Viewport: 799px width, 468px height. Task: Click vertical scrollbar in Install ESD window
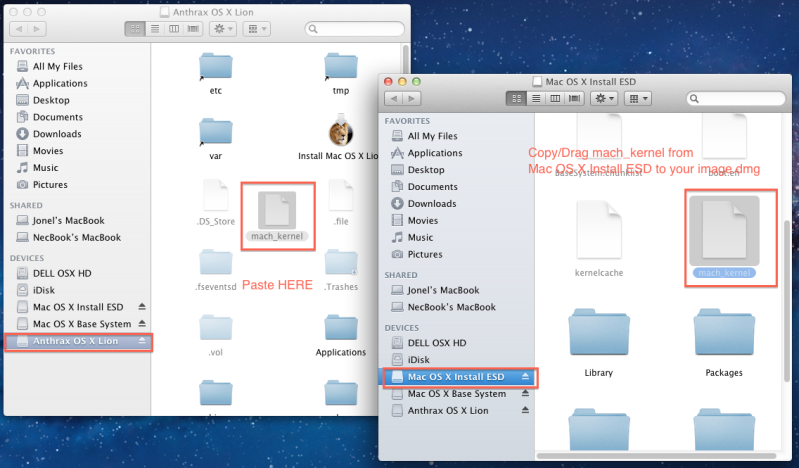(x=787, y=301)
